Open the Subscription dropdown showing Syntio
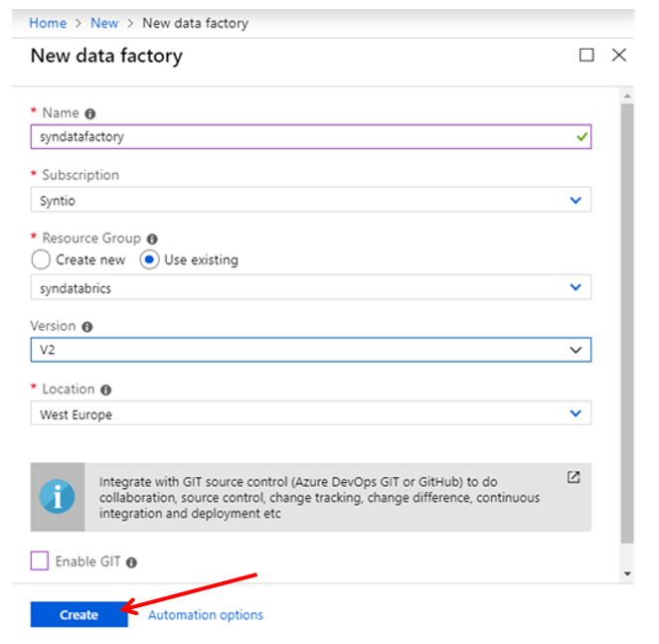This screenshot has width=659, height=644. tap(310, 200)
